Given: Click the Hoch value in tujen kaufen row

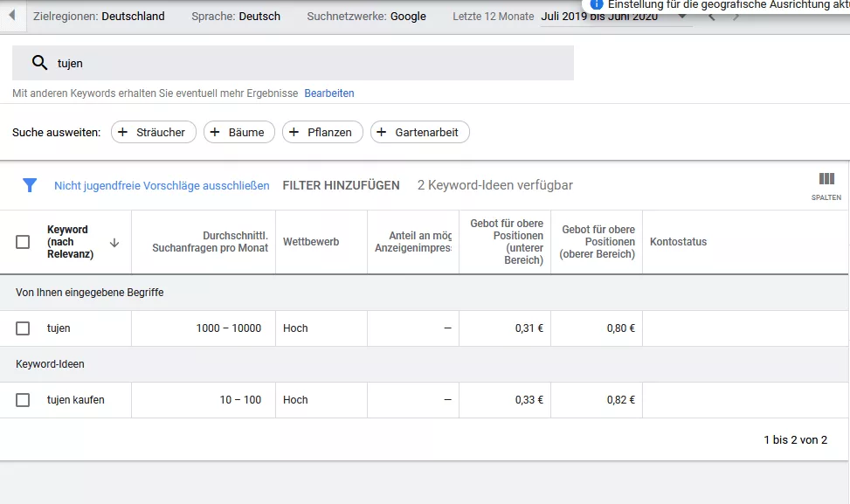Looking at the screenshot, I should coord(295,400).
